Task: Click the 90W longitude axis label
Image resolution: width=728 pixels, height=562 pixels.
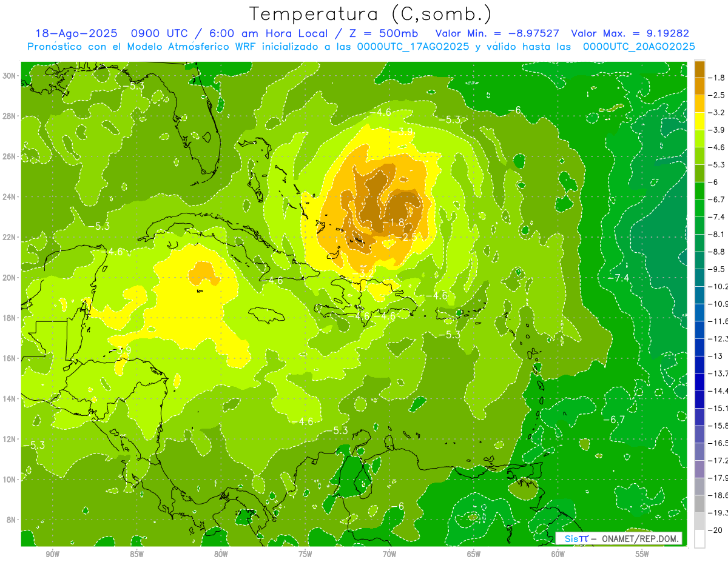Action: coord(53,554)
